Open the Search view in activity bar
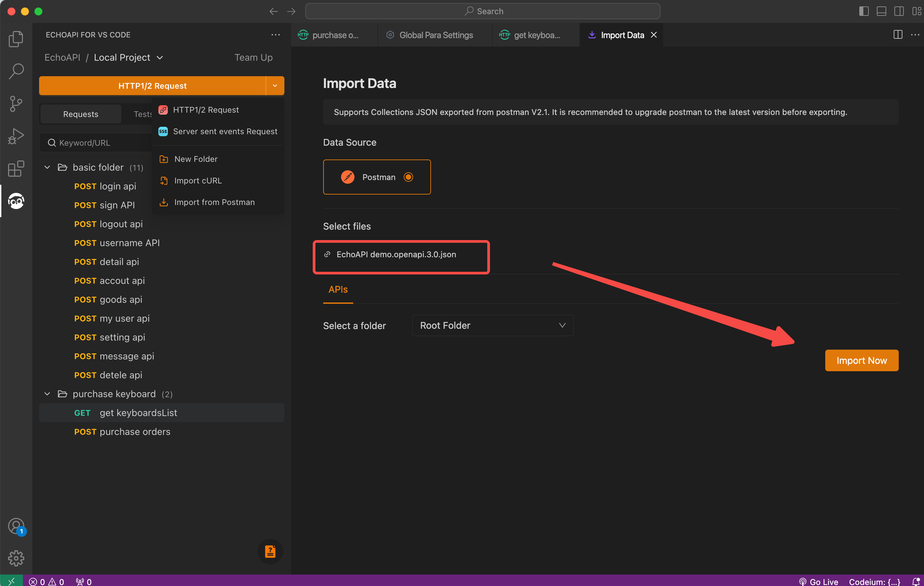Image resolution: width=924 pixels, height=586 pixels. coord(16,71)
